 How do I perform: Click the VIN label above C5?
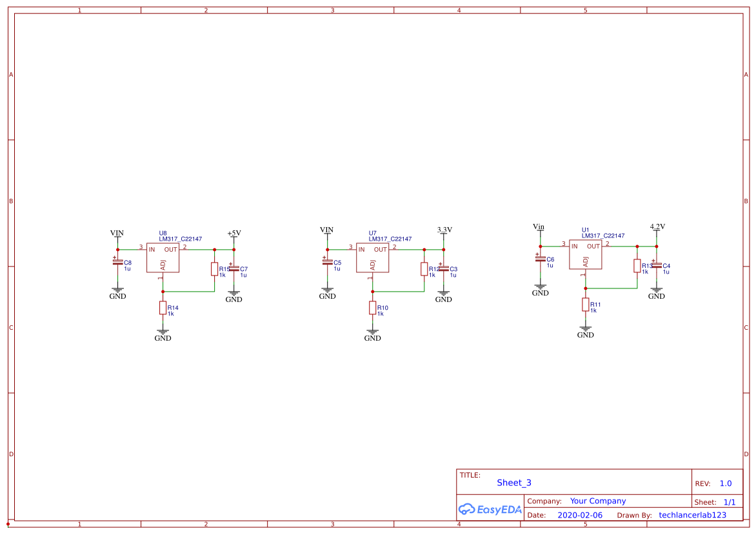[327, 229]
